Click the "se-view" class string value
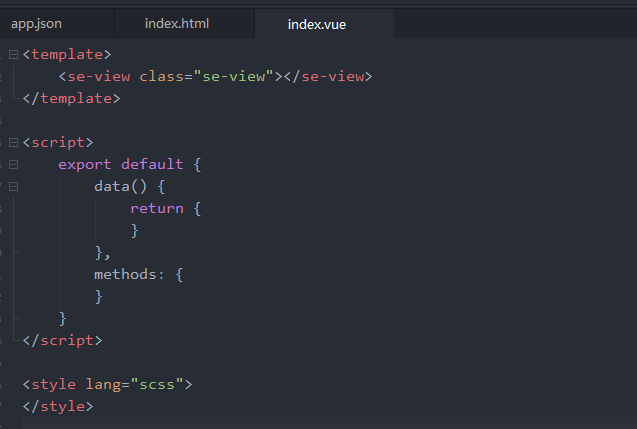Viewport: 637px width, 429px height. [x=234, y=76]
